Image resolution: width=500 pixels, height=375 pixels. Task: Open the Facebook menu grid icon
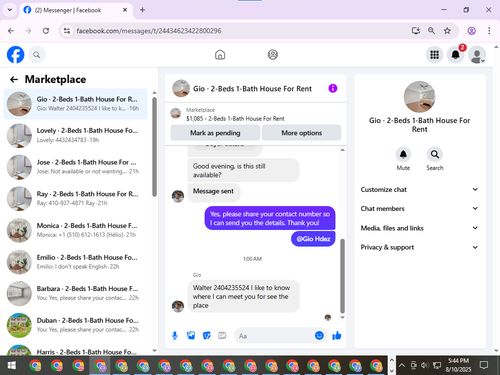click(x=434, y=55)
